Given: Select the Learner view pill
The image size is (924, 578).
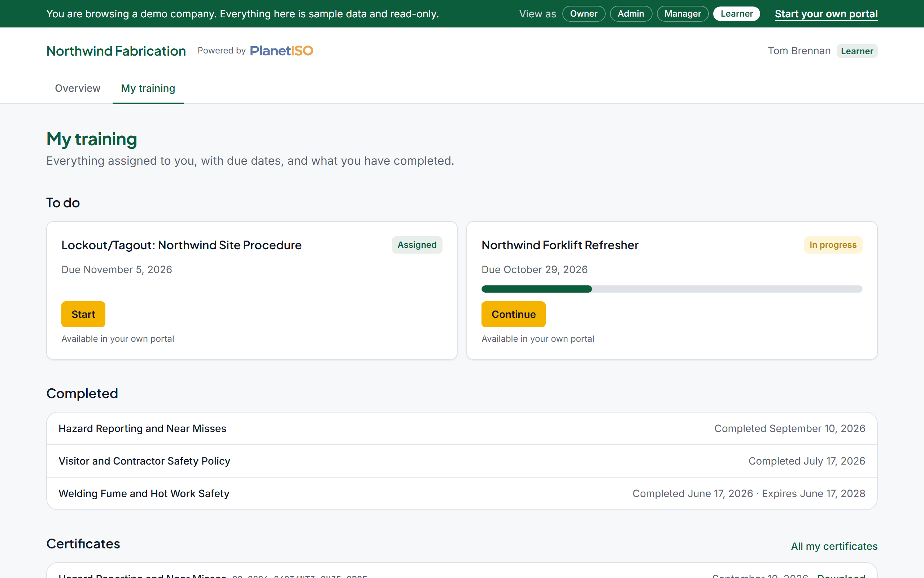Looking at the screenshot, I should click(x=737, y=14).
